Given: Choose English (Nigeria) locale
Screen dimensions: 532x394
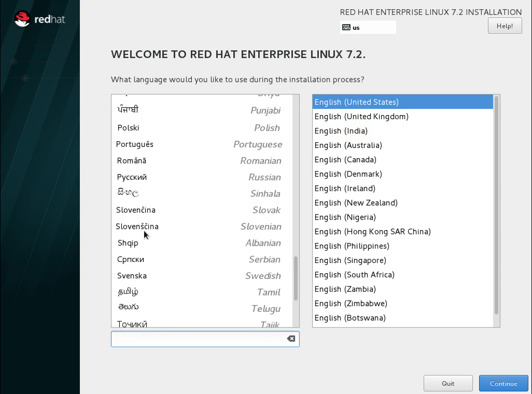Looking at the screenshot, I should pos(403,217).
